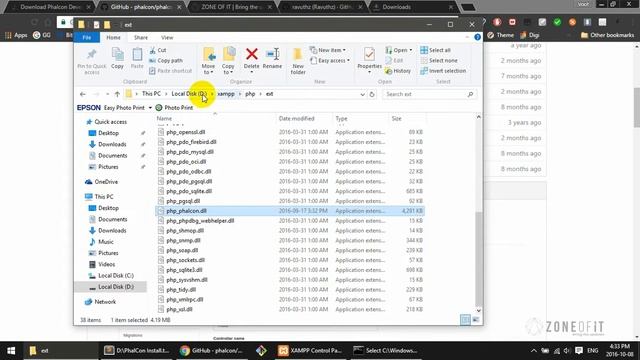Click Invert selection in the ribbon

(443, 71)
